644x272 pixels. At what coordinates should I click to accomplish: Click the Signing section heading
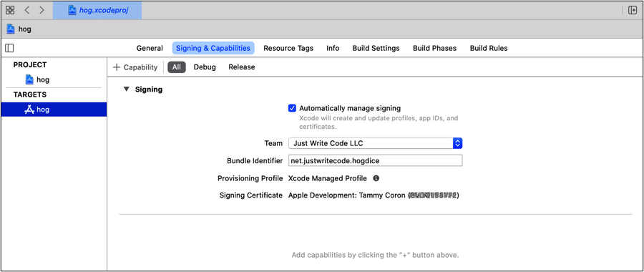(149, 89)
